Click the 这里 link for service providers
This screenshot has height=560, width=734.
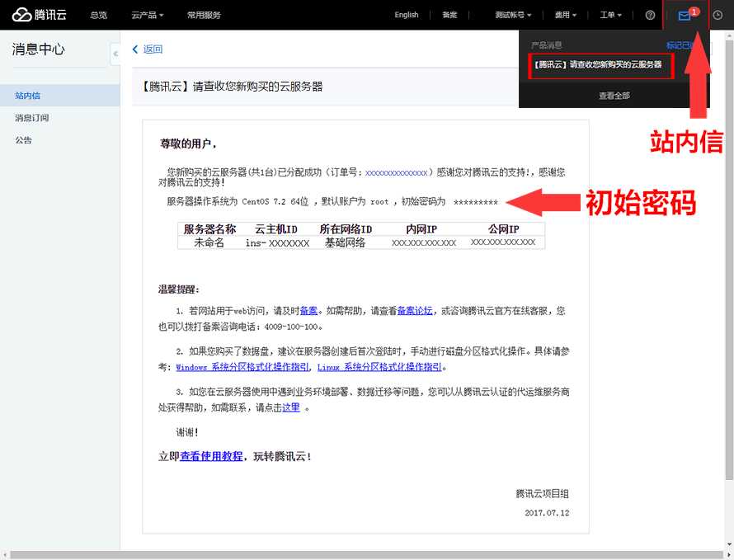click(290, 407)
